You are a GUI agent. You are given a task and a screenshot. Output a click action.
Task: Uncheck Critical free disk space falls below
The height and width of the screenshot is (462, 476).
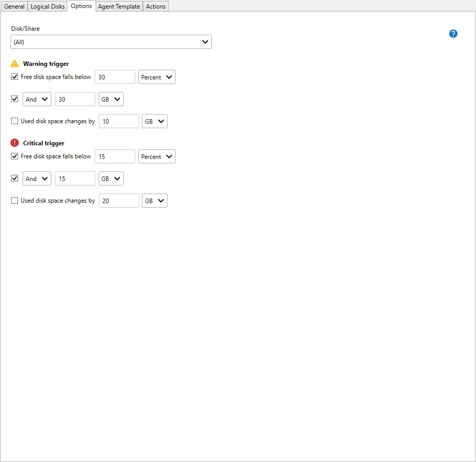click(x=15, y=156)
